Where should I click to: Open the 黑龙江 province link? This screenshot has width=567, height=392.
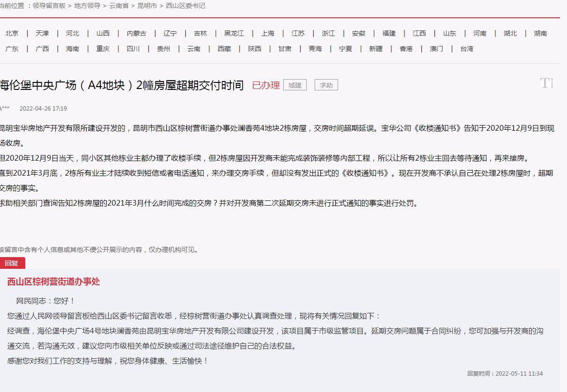234,33
